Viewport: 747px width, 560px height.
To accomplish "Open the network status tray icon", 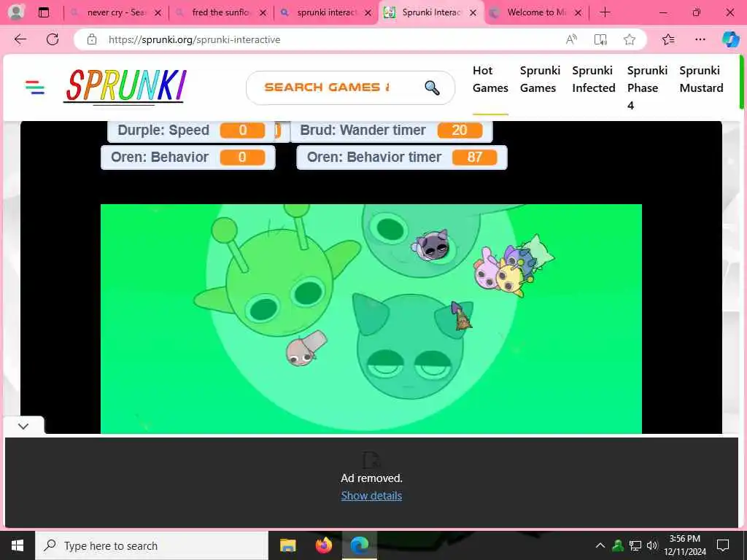I will pos(635,545).
